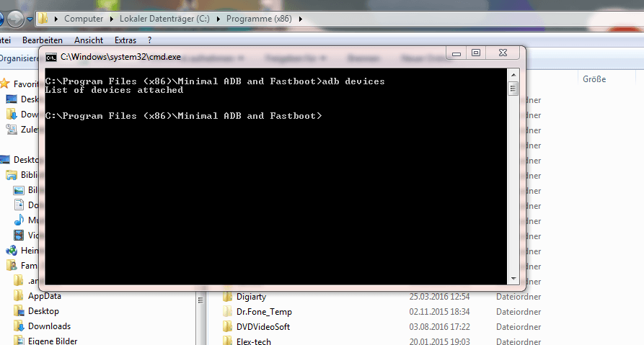Click the Fam user folder icon
The image size is (644, 345).
12,266
